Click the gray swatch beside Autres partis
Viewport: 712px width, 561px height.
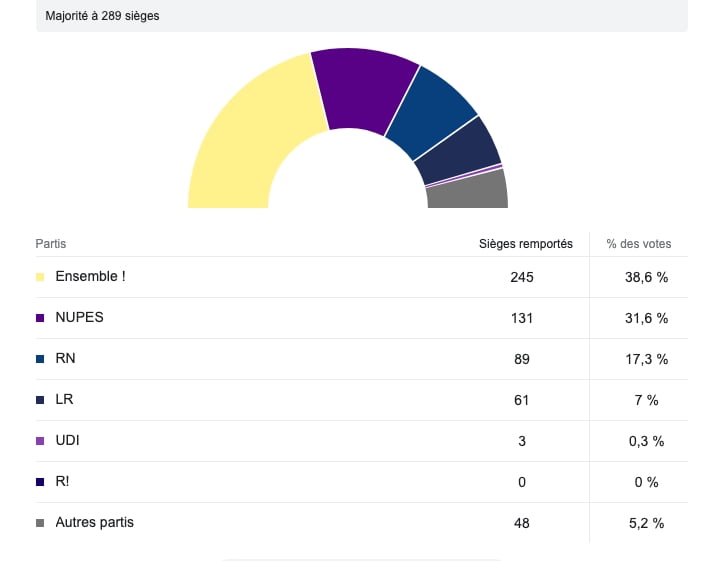pyautogui.click(x=40, y=523)
